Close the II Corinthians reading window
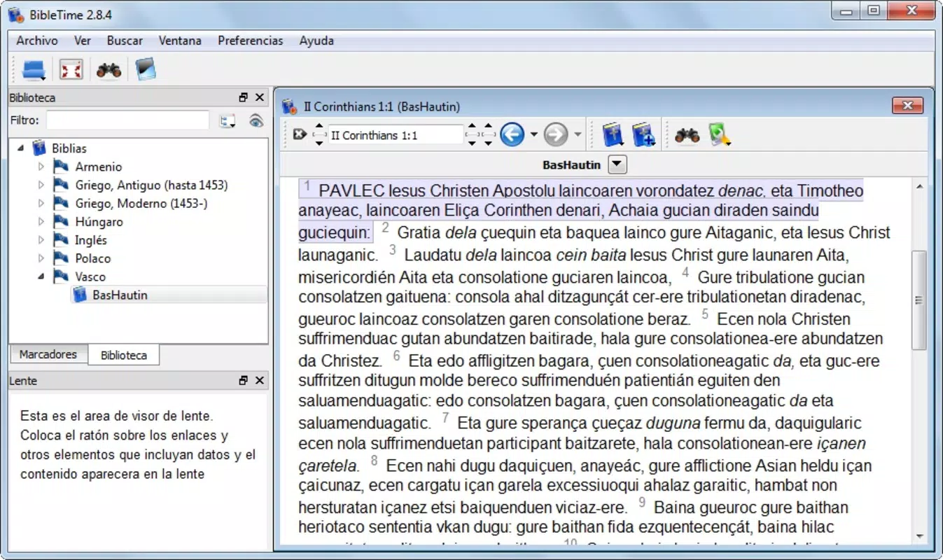The height and width of the screenshot is (560, 943). (x=907, y=106)
